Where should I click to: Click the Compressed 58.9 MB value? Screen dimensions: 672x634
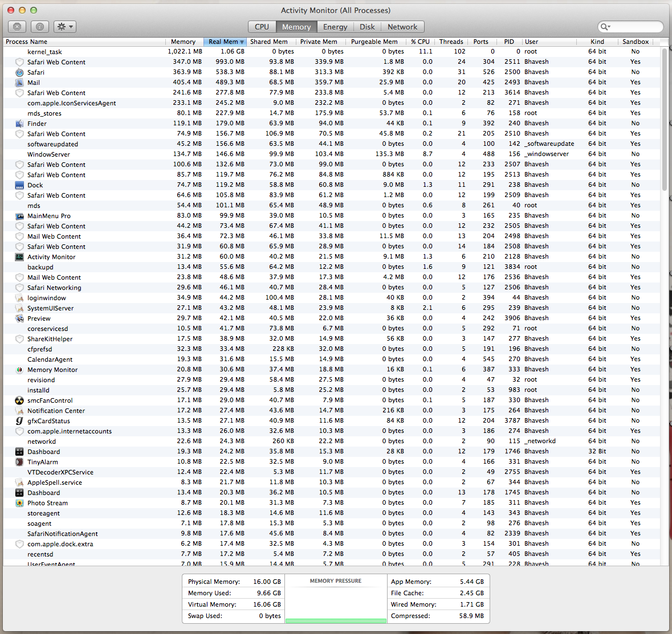pyautogui.click(x=471, y=616)
